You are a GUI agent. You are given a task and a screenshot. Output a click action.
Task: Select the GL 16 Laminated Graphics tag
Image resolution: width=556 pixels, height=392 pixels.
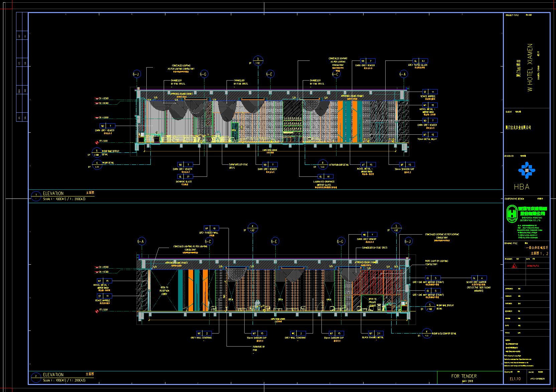point(325,176)
